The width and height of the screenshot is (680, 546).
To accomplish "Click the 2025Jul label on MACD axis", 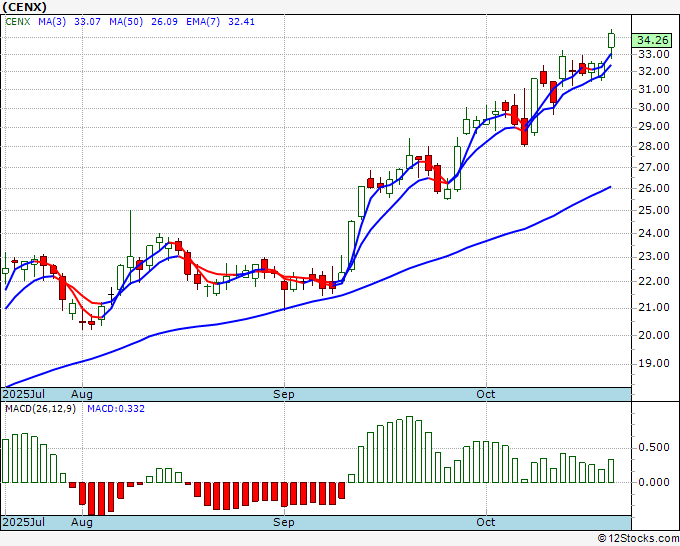I will pyautogui.click(x=22, y=522).
